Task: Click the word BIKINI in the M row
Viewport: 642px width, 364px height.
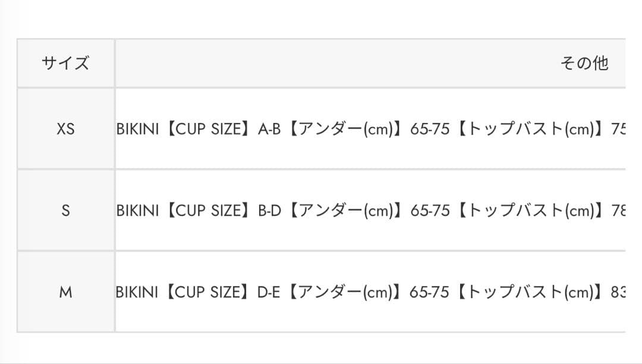Action: click(137, 292)
